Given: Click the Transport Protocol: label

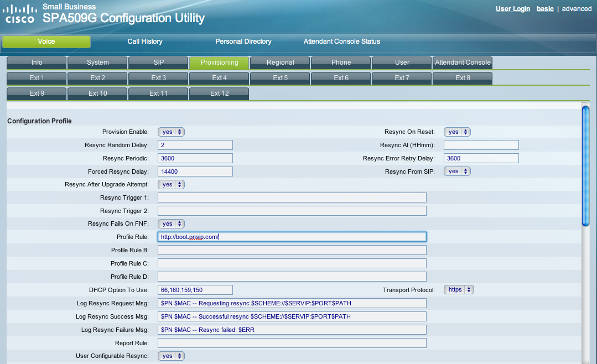Looking at the screenshot, I should coord(408,290).
